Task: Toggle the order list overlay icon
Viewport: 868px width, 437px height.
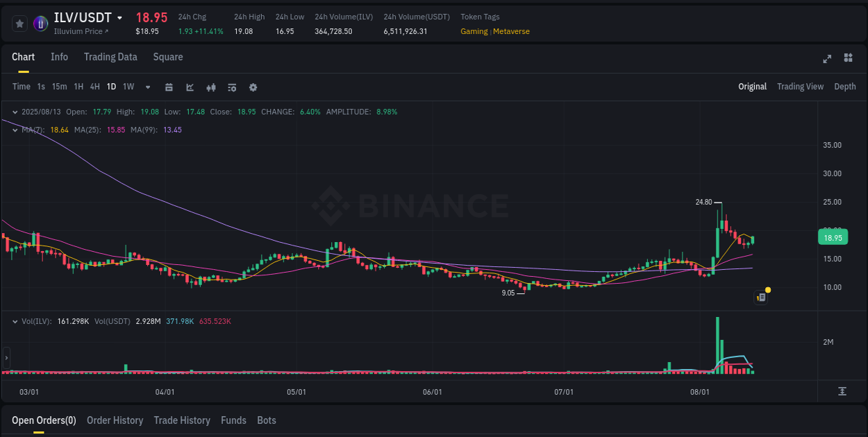Action: pyautogui.click(x=231, y=87)
